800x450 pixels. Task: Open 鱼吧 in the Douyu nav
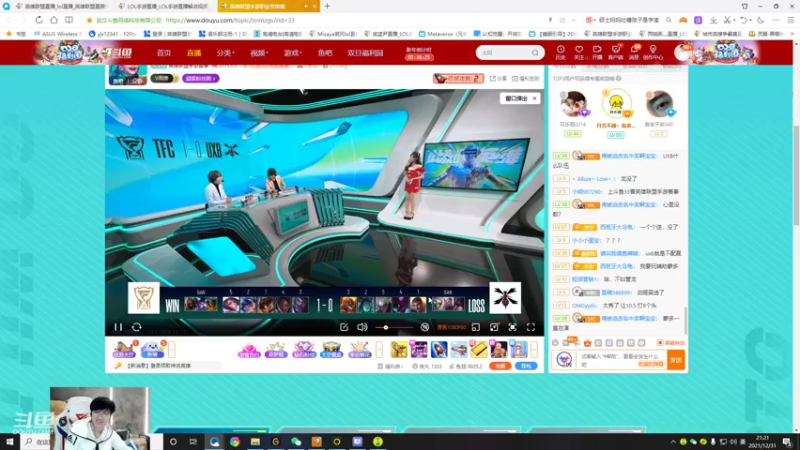(324, 53)
